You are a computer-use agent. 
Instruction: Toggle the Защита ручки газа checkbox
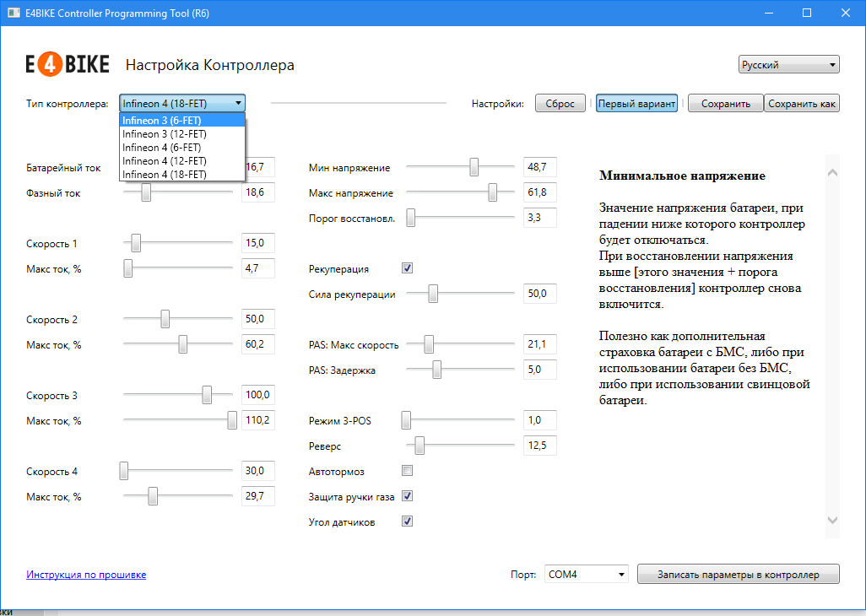point(407,496)
